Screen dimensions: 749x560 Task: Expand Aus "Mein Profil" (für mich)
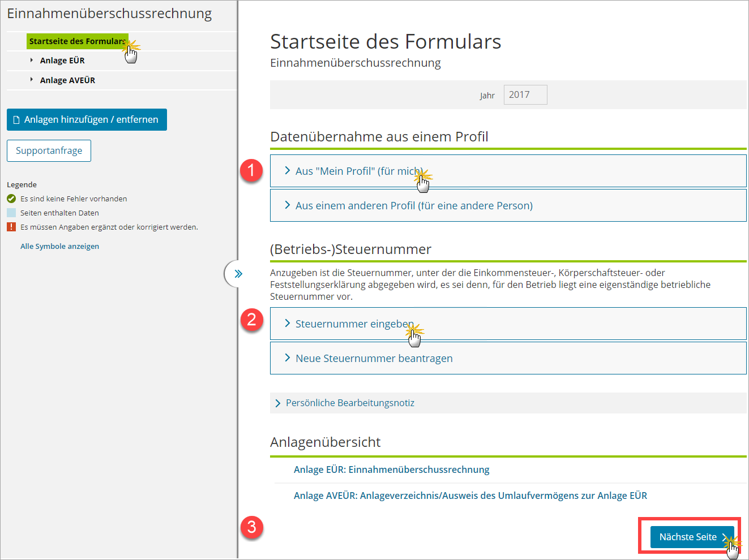pyautogui.click(x=359, y=171)
